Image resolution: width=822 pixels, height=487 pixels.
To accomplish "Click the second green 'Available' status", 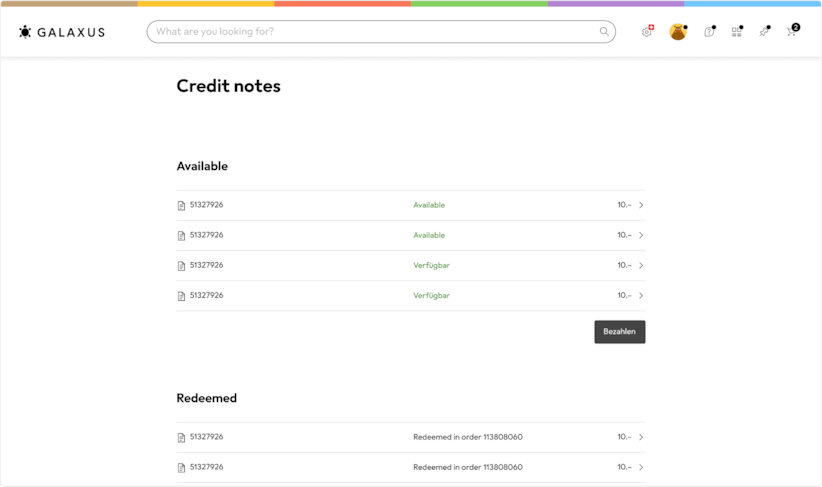I will (x=429, y=235).
